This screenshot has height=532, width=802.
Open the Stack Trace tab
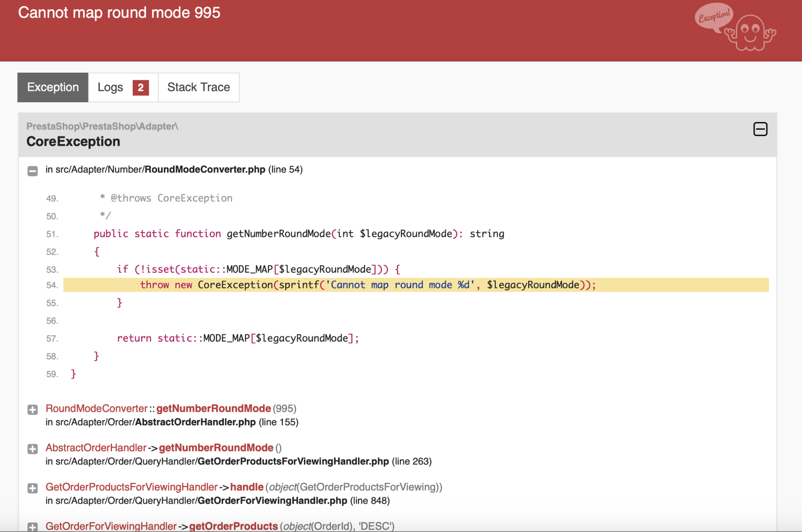click(198, 87)
